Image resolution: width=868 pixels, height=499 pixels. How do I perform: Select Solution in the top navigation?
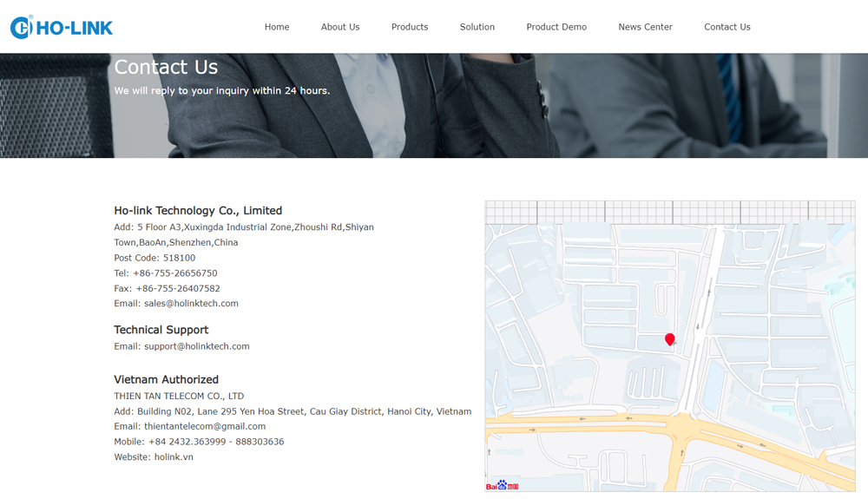pyautogui.click(x=477, y=27)
